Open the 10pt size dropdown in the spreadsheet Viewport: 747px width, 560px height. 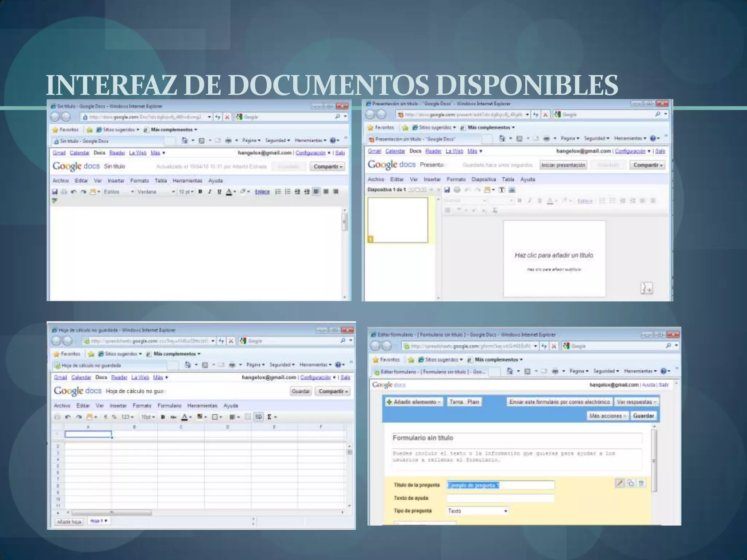(x=148, y=417)
